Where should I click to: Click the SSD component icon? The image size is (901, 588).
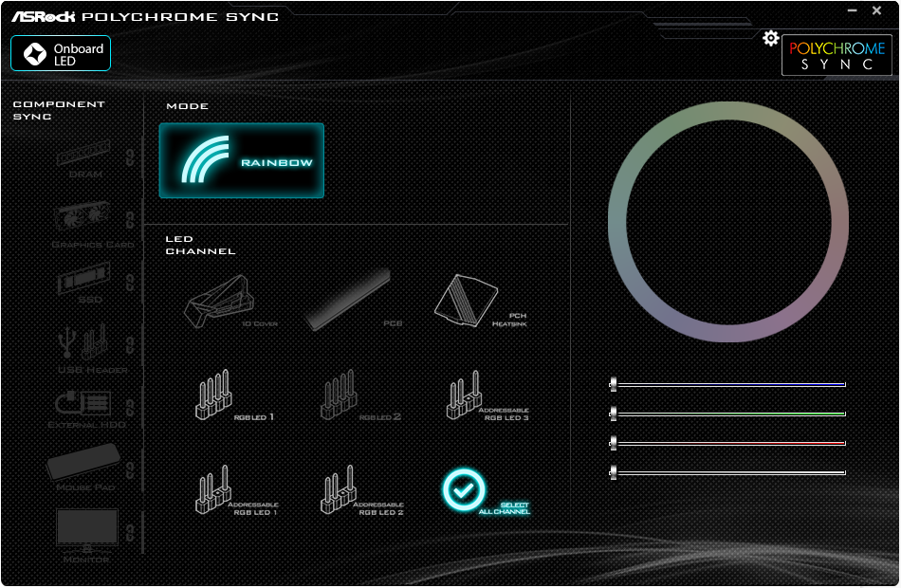(83, 278)
